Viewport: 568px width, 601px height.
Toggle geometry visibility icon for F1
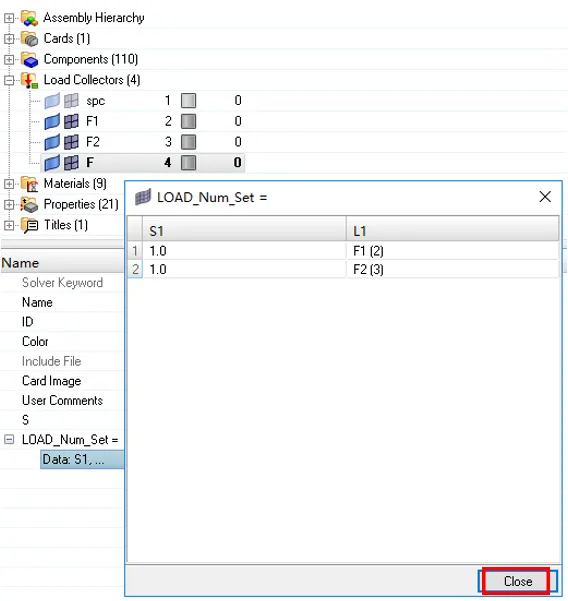[52, 122]
